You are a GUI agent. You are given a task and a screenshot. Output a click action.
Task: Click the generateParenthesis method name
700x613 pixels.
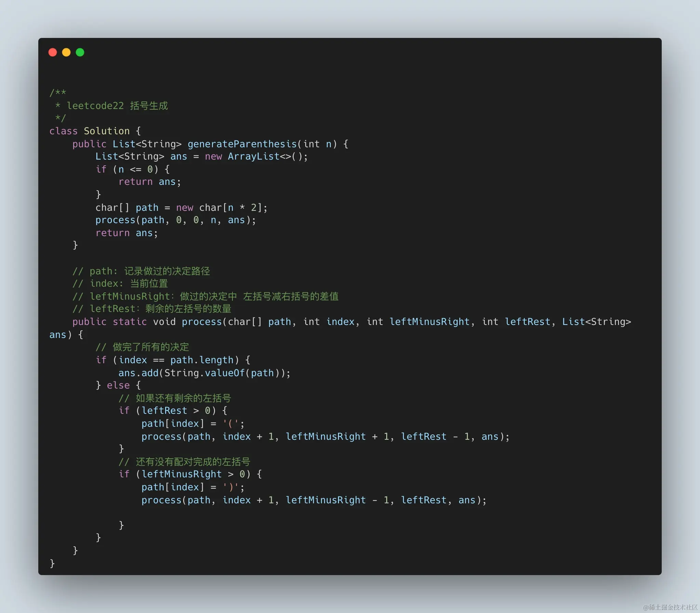click(x=242, y=144)
